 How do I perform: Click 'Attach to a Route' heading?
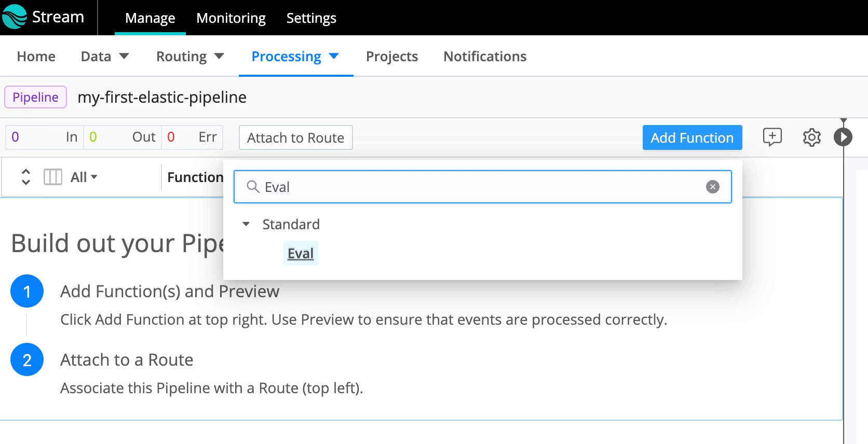[127, 360]
